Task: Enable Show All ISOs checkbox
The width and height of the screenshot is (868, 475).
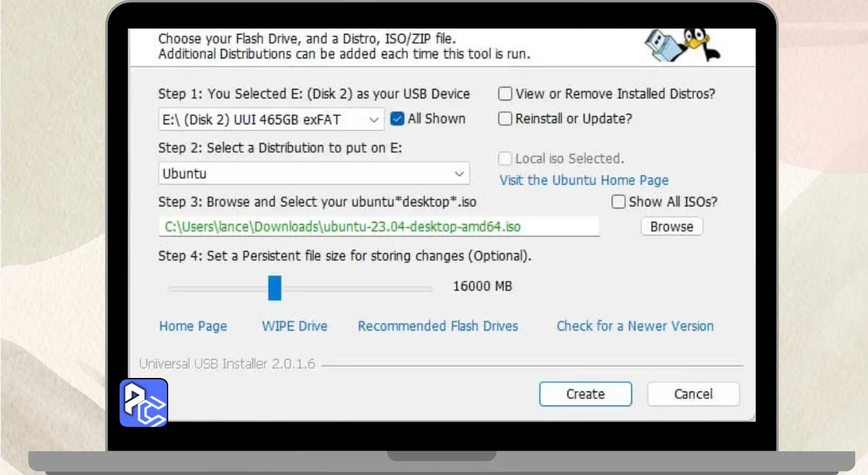Action: [618, 202]
